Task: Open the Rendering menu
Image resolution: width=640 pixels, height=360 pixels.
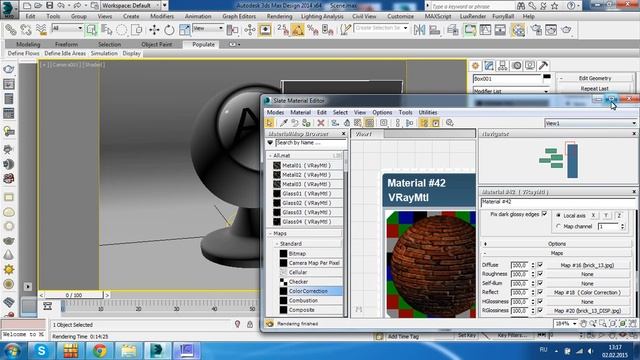Action: (279, 16)
